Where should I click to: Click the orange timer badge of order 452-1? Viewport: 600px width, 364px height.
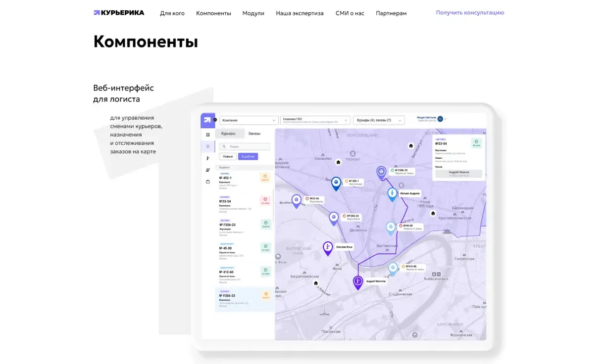click(265, 178)
